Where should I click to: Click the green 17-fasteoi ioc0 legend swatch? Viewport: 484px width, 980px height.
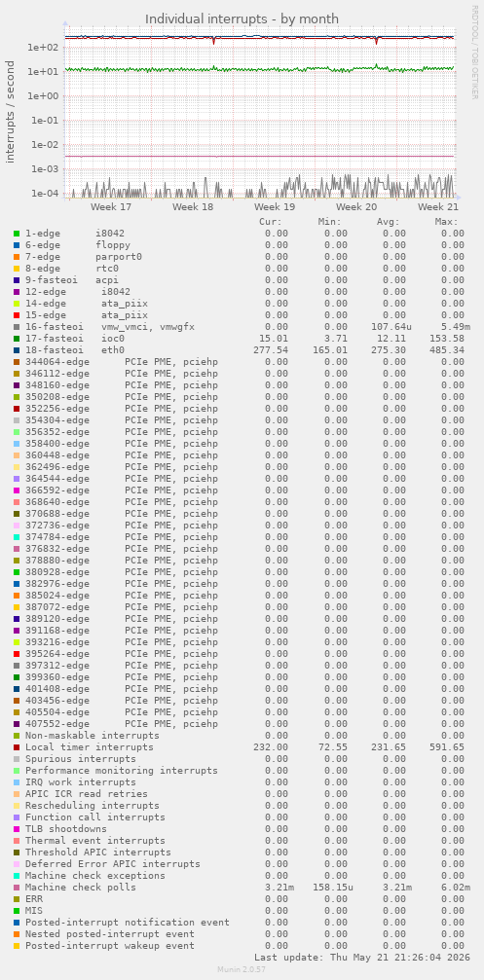[17, 338]
